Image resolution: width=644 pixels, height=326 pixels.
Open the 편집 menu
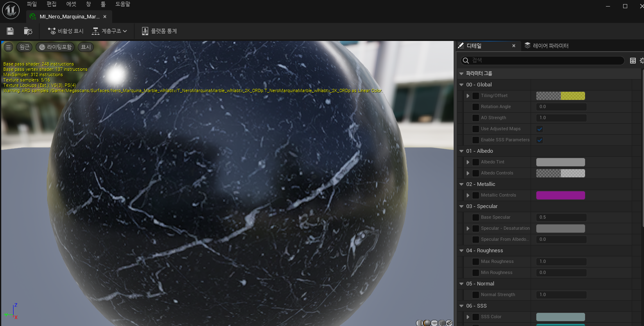52,4
